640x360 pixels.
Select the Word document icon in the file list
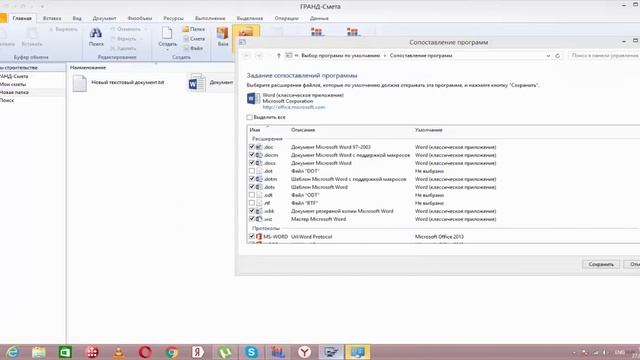(197, 83)
